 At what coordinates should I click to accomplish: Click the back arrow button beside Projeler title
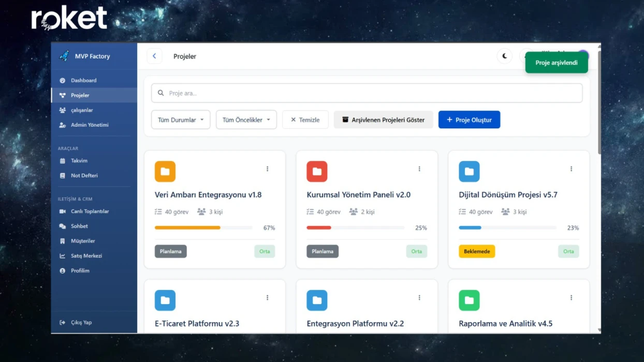tap(154, 56)
